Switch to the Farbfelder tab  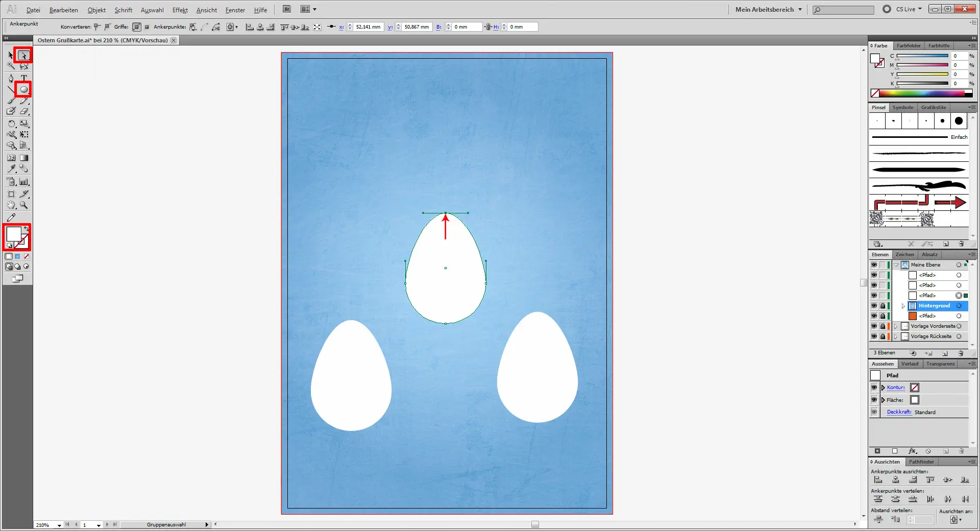(909, 45)
